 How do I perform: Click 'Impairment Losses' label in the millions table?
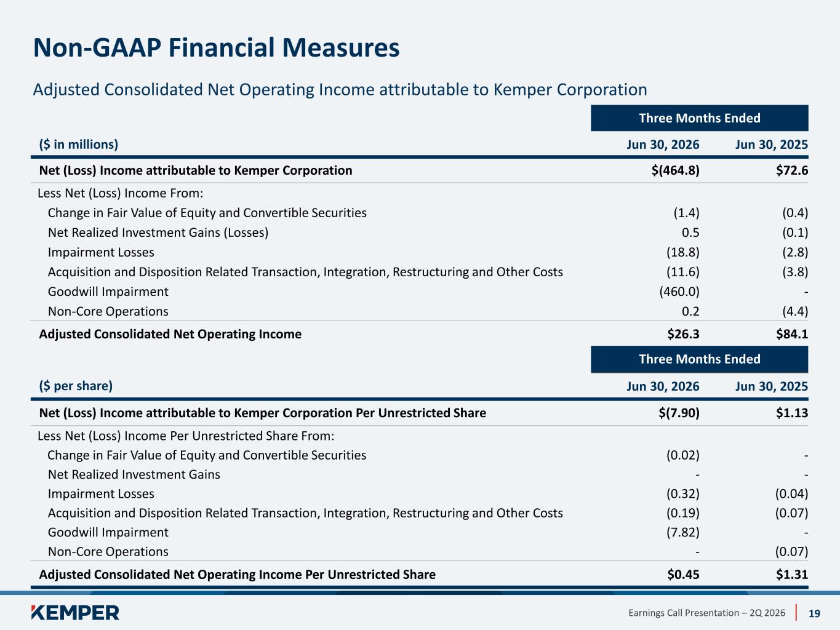pyautogui.click(x=101, y=252)
